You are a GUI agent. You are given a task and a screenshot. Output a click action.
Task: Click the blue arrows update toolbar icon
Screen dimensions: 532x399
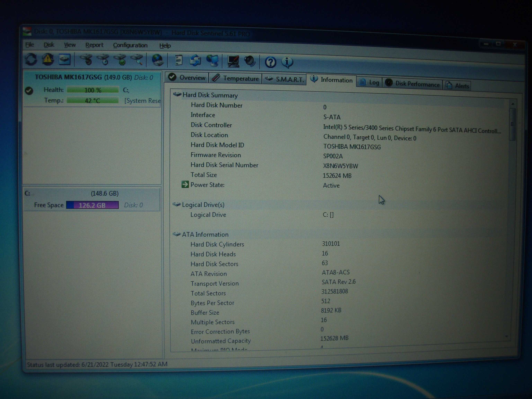pyautogui.click(x=195, y=61)
